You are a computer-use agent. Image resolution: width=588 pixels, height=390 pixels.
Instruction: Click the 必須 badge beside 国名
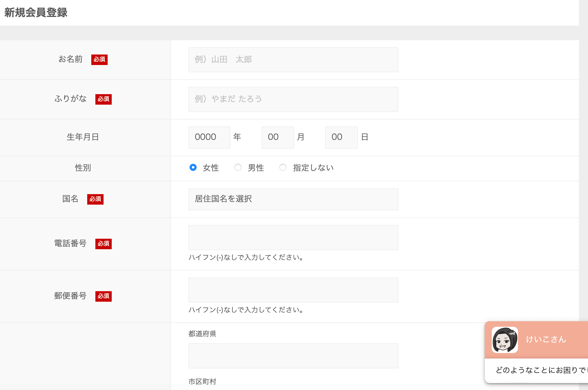[x=95, y=199]
